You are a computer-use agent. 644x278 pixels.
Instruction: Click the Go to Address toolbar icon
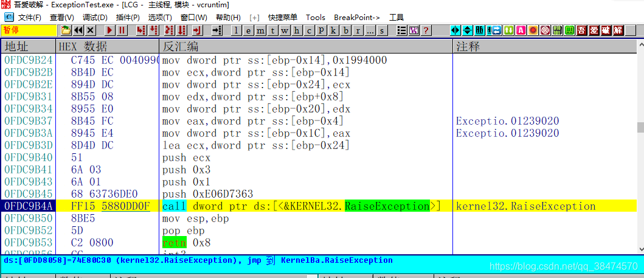(x=217, y=30)
